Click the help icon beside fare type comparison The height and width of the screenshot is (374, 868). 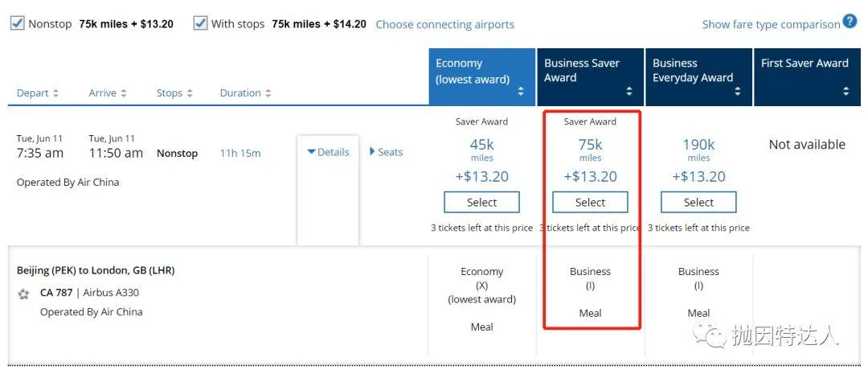(x=850, y=23)
